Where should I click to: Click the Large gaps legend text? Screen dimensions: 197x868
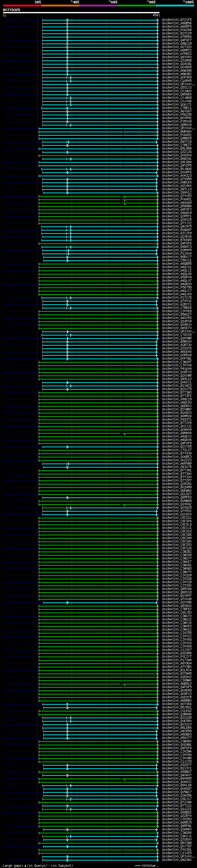38,866
